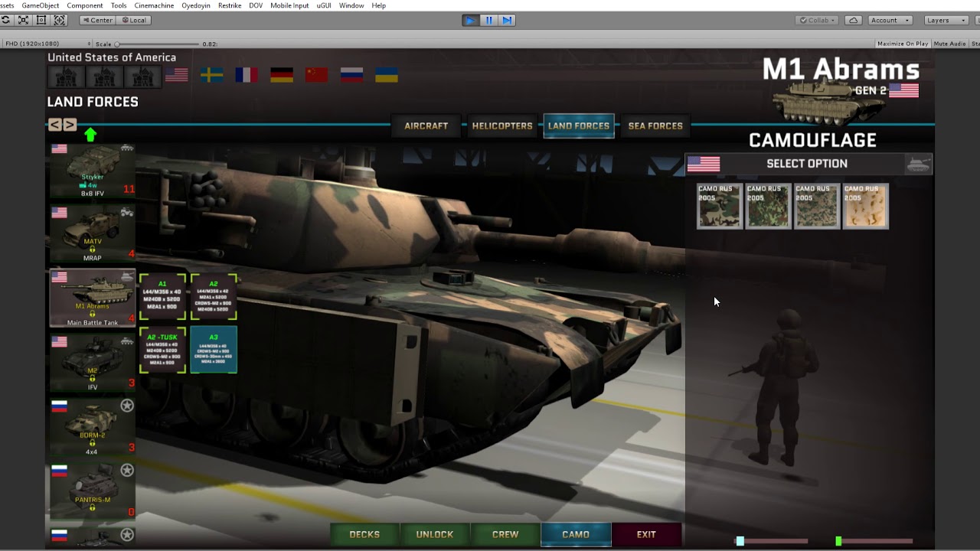Click the Unity Play button
This screenshot has width=980, height=551.
pyautogui.click(x=471, y=21)
